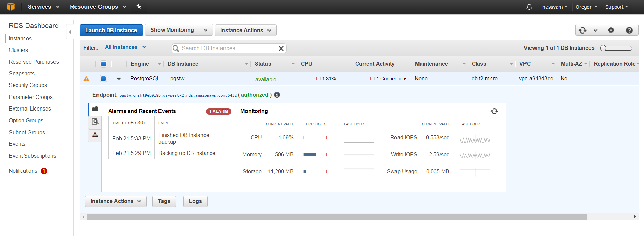Image resolution: width=644 pixels, height=236 pixels.
Task: Click the Launch DB Instance button
Action: point(111,30)
